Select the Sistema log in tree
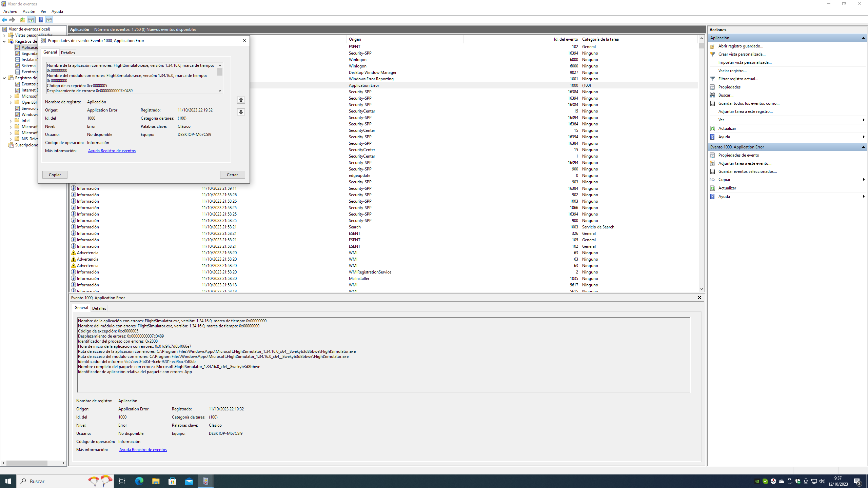868x488 pixels. [28, 66]
